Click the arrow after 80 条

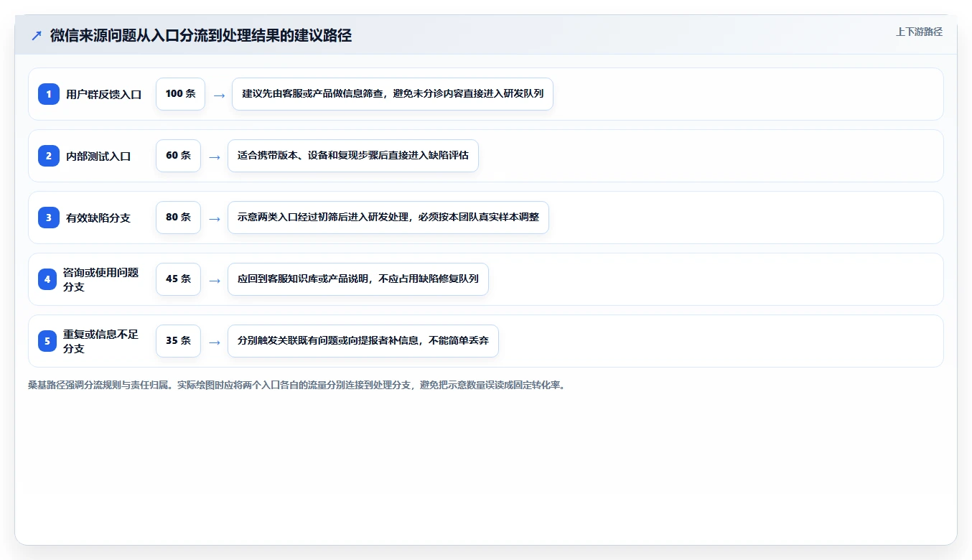[215, 218]
